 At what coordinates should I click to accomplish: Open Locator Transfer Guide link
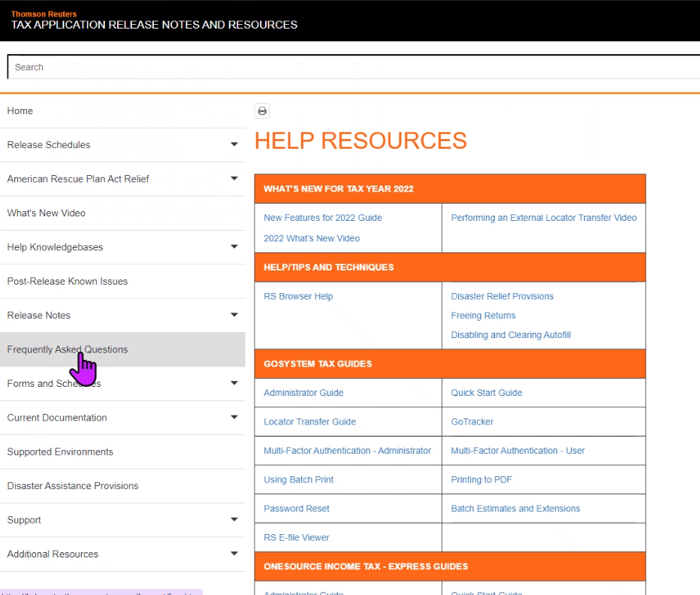310,421
